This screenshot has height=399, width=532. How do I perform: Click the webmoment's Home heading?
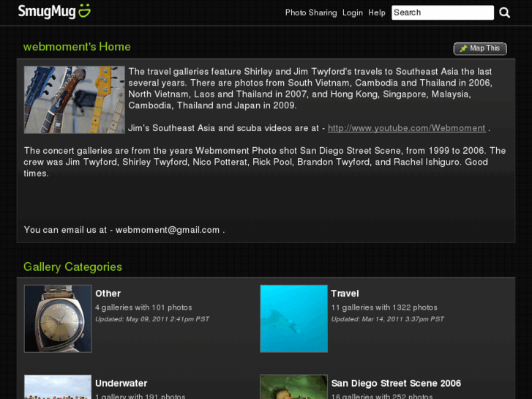[77, 47]
